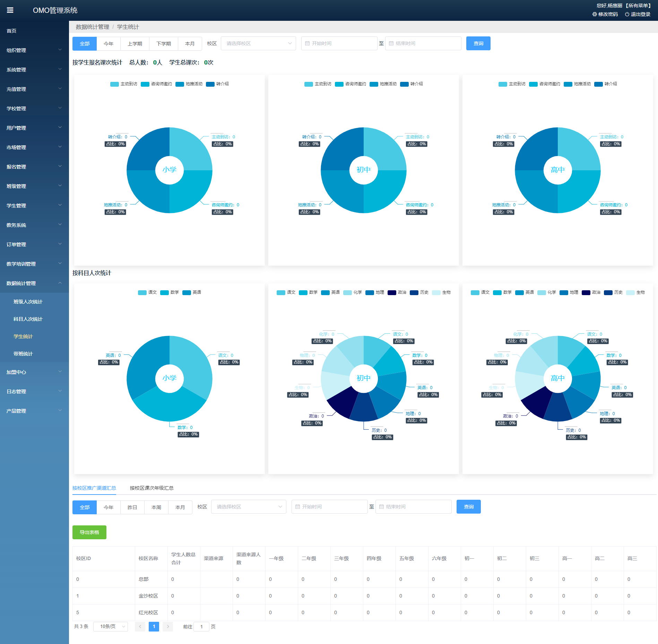The width and height of the screenshot is (658, 644).
Task: Expand 充值管理 sidebar menu
Action: (34, 89)
